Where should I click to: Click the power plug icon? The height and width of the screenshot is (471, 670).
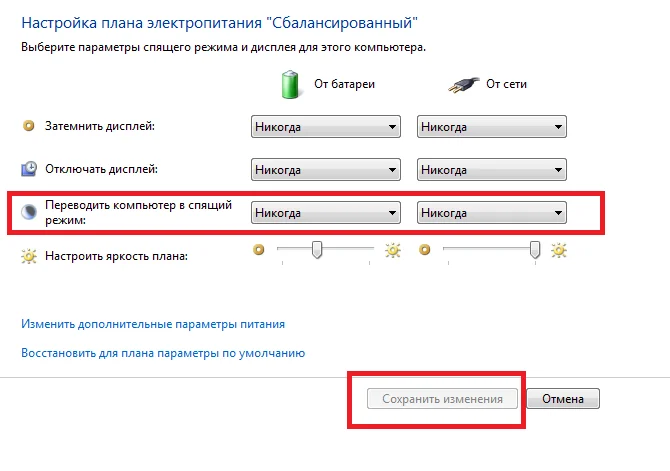tap(462, 84)
